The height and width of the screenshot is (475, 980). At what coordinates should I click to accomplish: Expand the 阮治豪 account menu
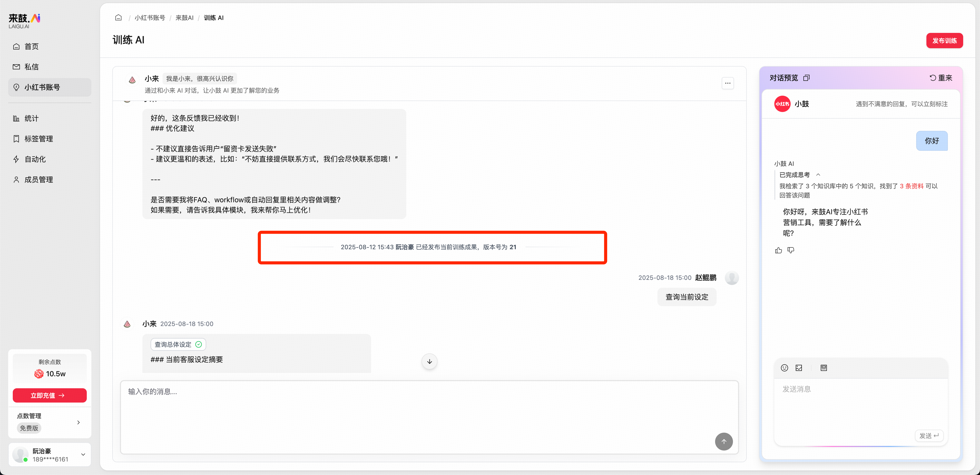tap(83, 454)
